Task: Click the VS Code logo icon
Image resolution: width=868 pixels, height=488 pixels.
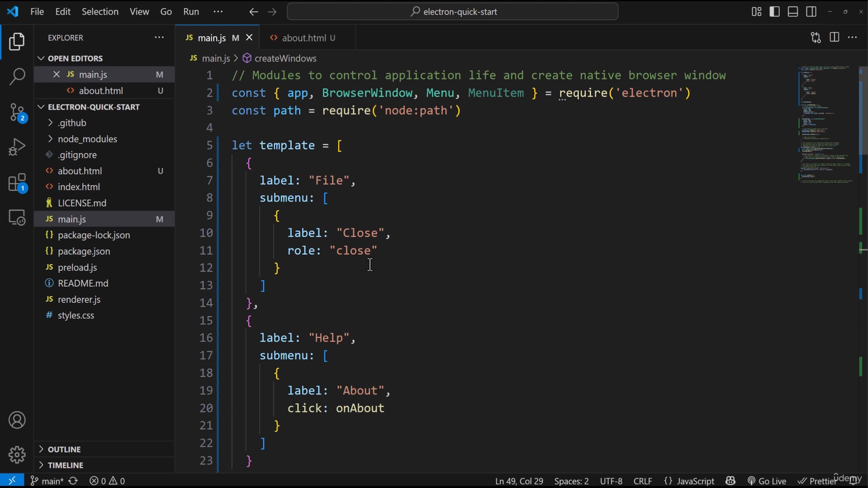Action: click(13, 11)
